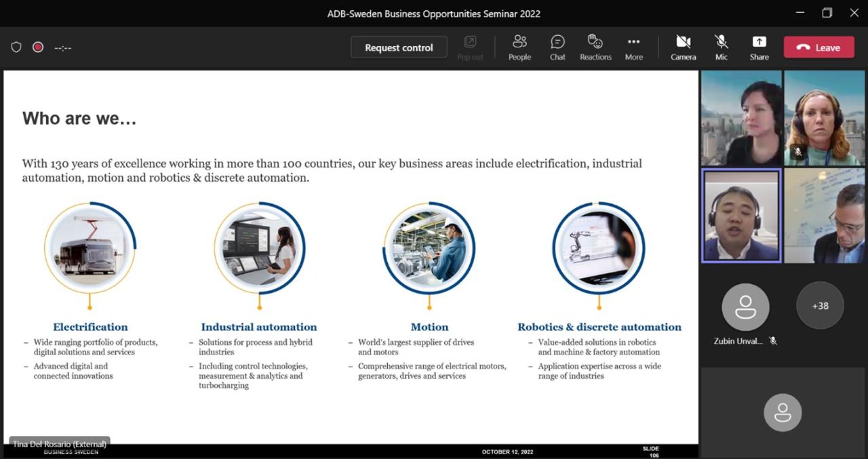Screen dimensions: 868x459
Task: Click the Robotics circle image
Action: (x=599, y=247)
